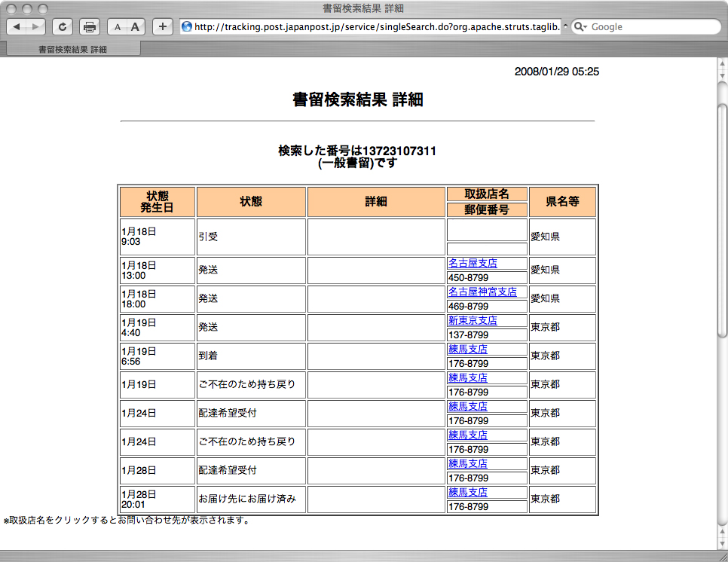This screenshot has width=728, height=562.
Task: Click the Forward navigation arrow
Action: point(35,27)
